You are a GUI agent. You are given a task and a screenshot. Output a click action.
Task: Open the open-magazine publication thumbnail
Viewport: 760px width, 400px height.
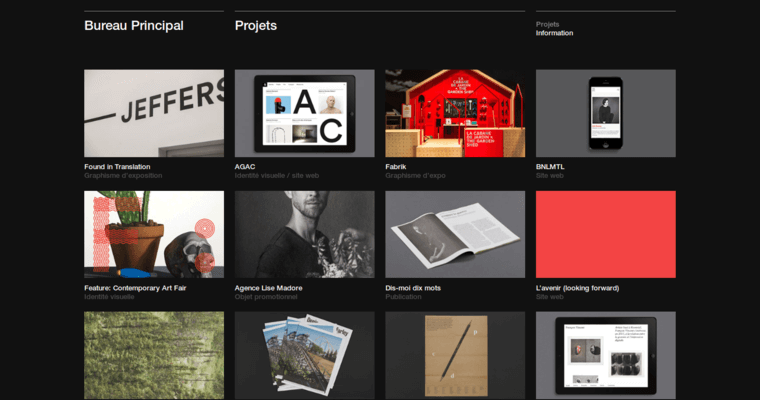point(455,234)
